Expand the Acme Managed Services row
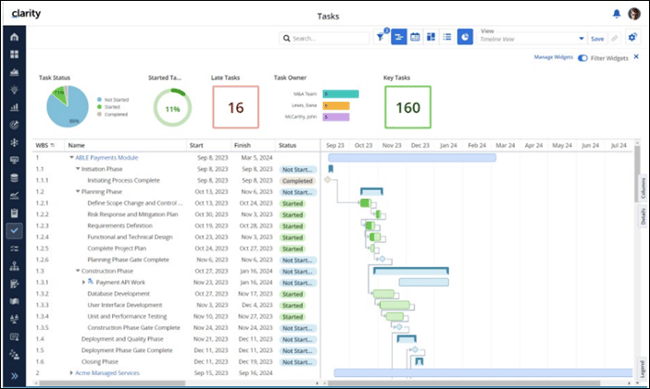The height and width of the screenshot is (389, 650). 71,373
